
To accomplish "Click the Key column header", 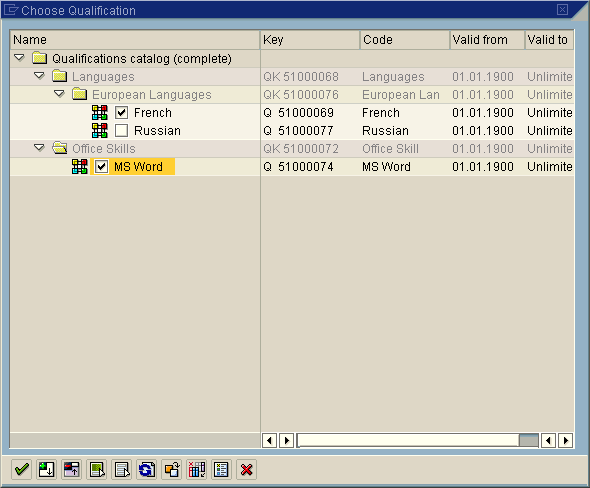I will [x=310, y=40].
